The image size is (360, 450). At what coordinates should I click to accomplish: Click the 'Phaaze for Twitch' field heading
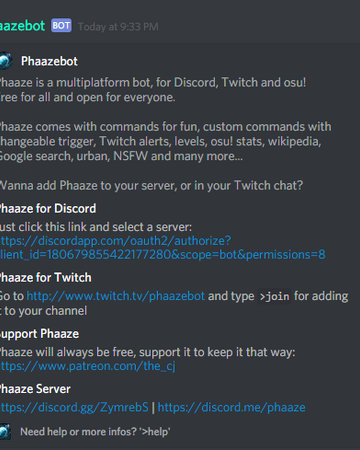click(46, 278)
